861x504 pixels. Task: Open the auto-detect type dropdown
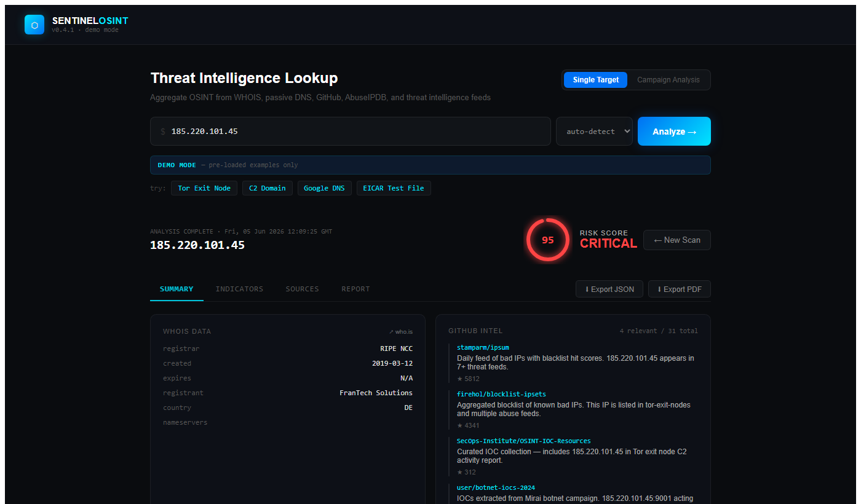pyautogui.click(x=594, y=132)
